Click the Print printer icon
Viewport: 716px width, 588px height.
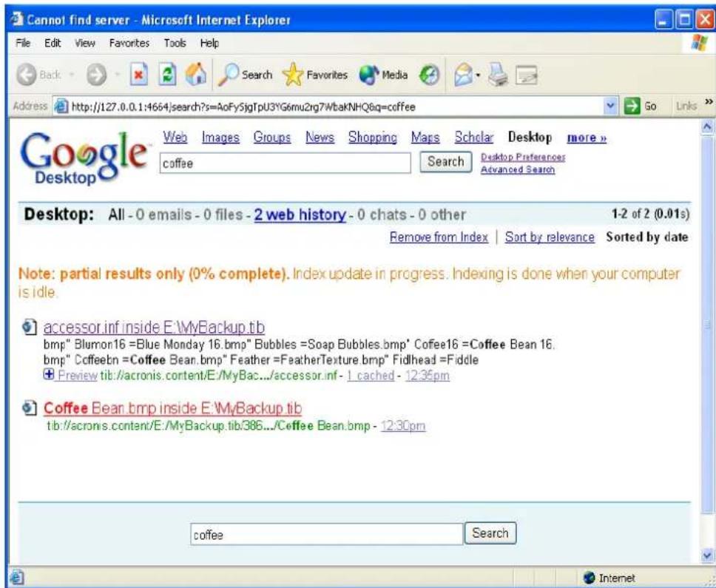499,75
